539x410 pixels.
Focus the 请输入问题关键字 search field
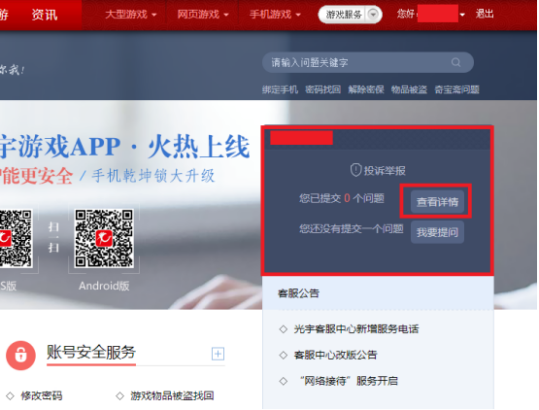(368, 62)
